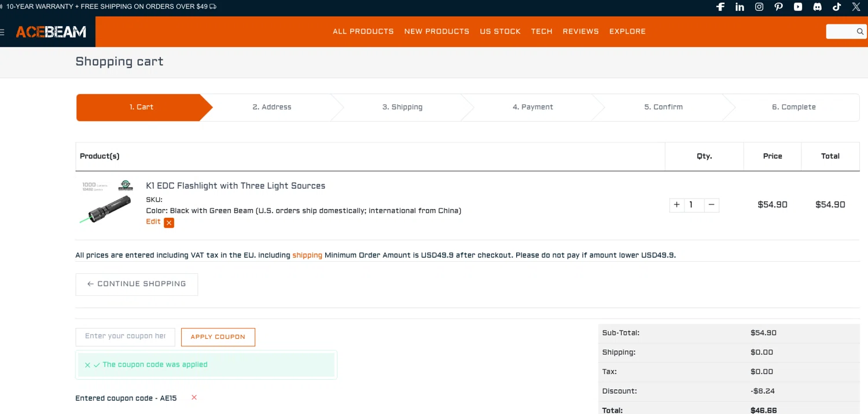Image resolution: width=868 pixels, height=414 pixels.
Task: Open the LinkedIn social icon
Action: point(740,7)
